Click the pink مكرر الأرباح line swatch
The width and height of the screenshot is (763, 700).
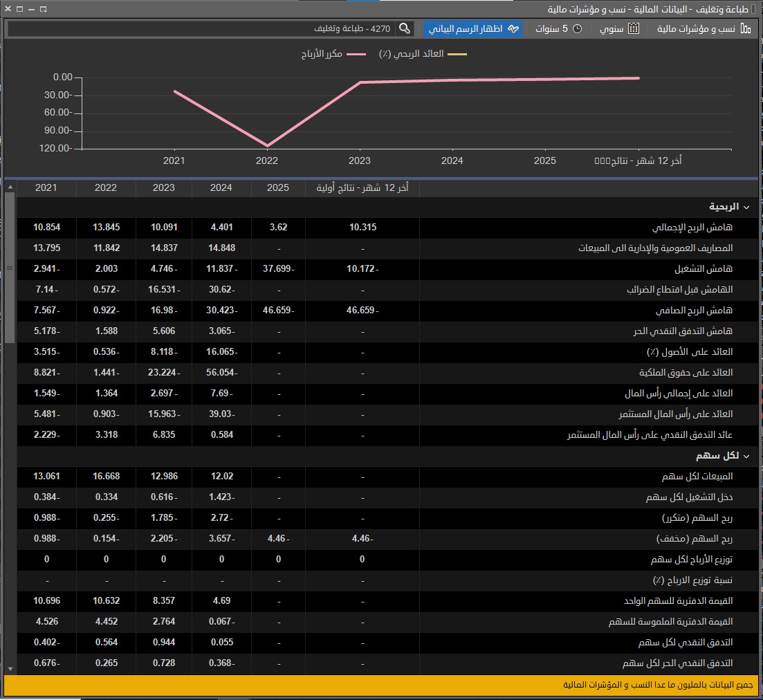(x=357, y=54)
